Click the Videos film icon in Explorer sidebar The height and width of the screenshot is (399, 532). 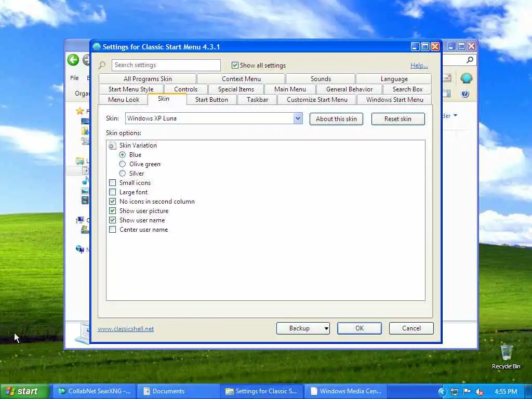point(85,200)
